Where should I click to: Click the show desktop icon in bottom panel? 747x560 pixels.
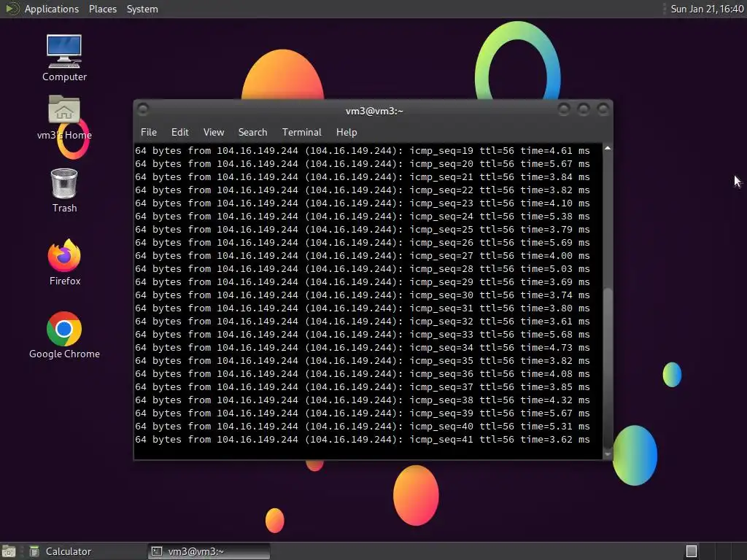point(9,551)
